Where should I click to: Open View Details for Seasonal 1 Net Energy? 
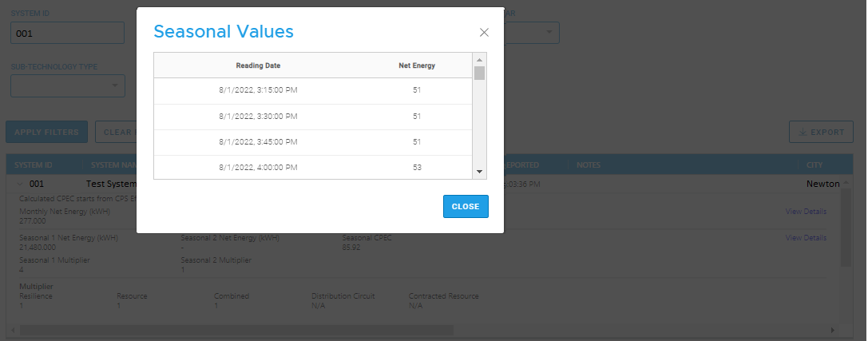(806, 238)
